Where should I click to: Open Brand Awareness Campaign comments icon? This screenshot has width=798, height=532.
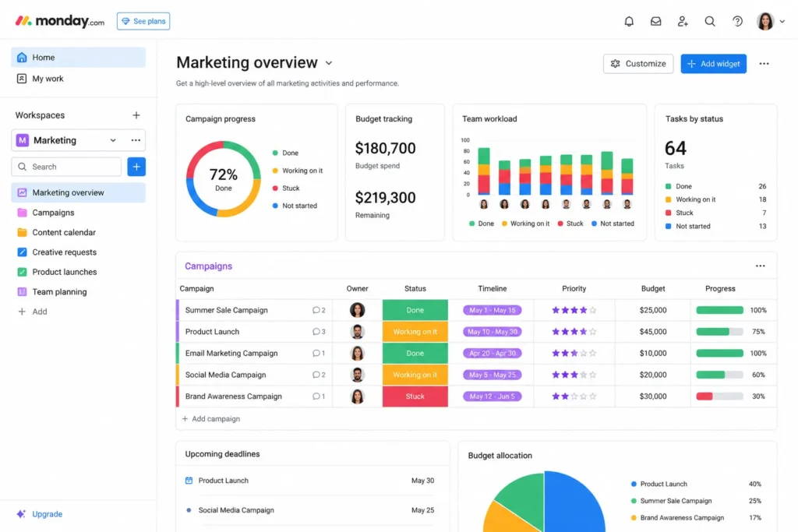319,396
